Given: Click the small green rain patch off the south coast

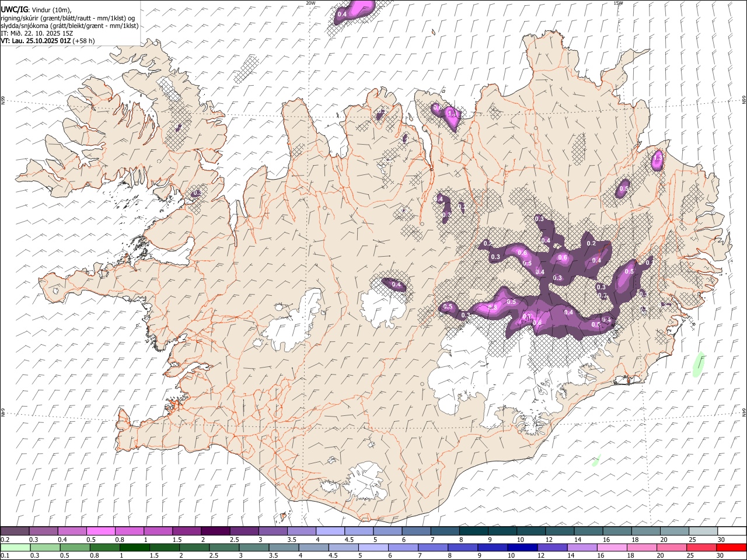Looking at the screenshot, I should (x=596, y=461).
